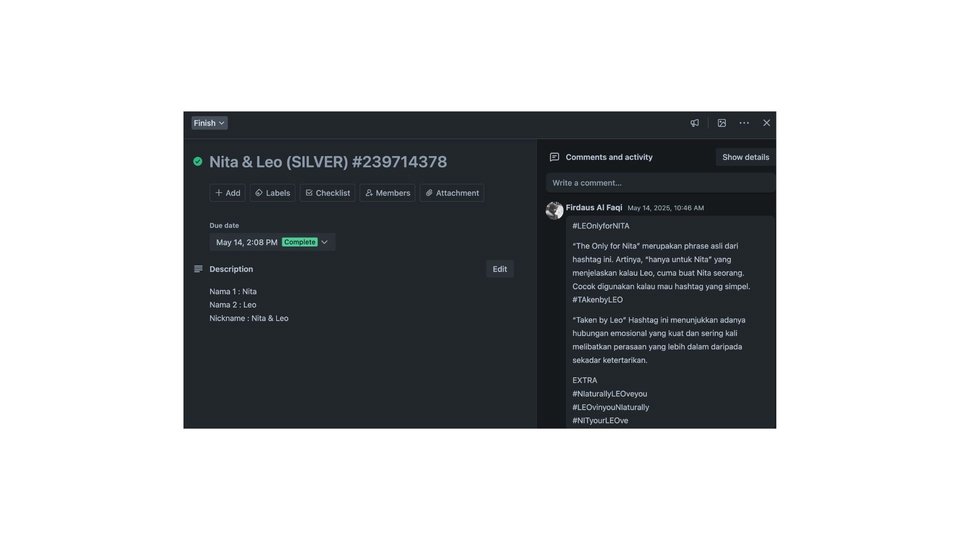Open the card cover image icon

pyautogui.click(x=721, y=123)
